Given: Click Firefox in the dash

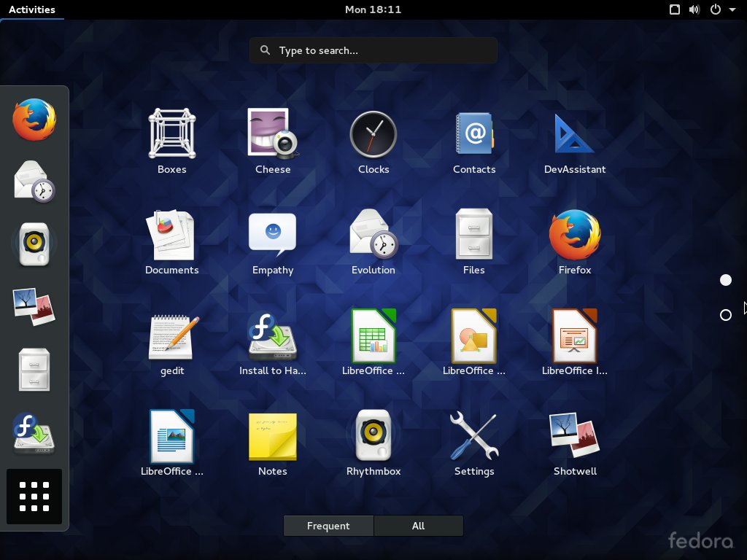Looking at the screenshot, I should [34, 120].
